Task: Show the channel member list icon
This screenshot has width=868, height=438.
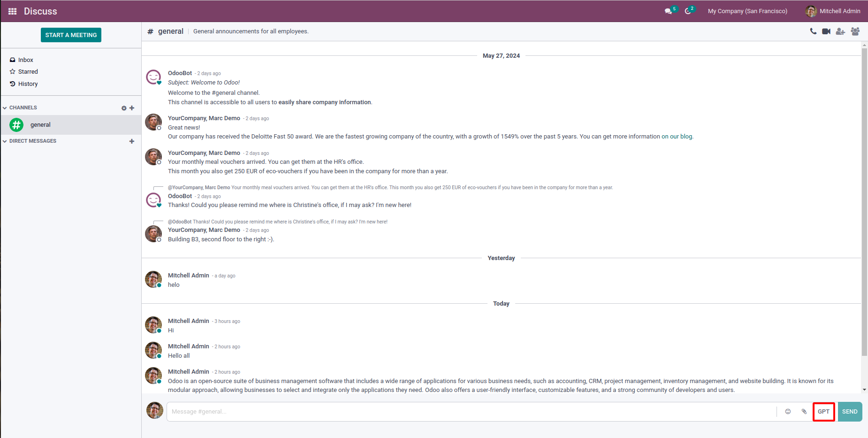Action: (x=855, y=31)
